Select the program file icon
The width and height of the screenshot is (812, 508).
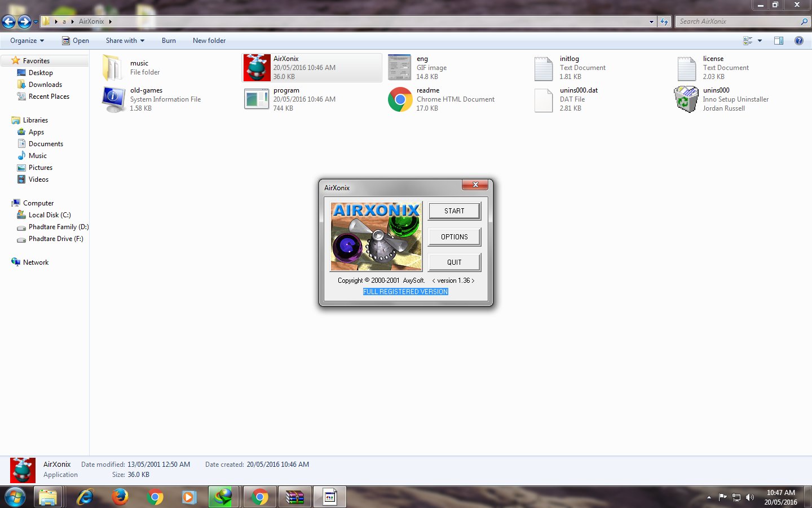(x=257, y=99)
